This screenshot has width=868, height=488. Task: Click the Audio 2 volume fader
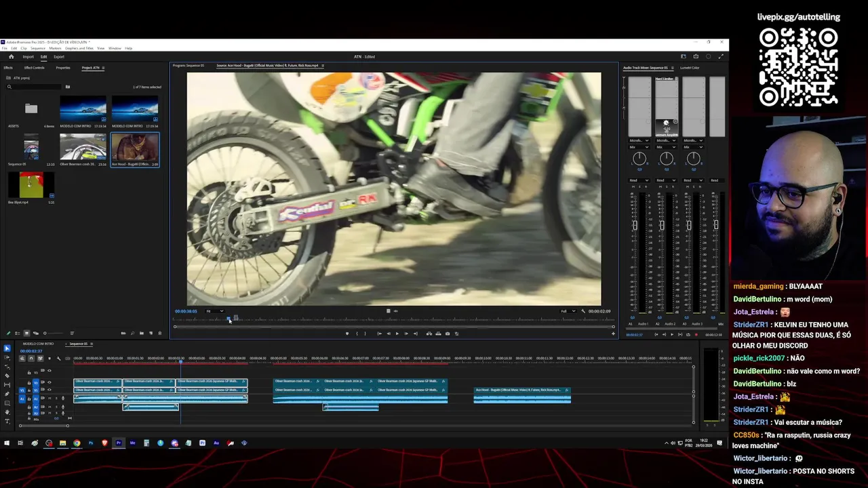click(x=662, y=225)
